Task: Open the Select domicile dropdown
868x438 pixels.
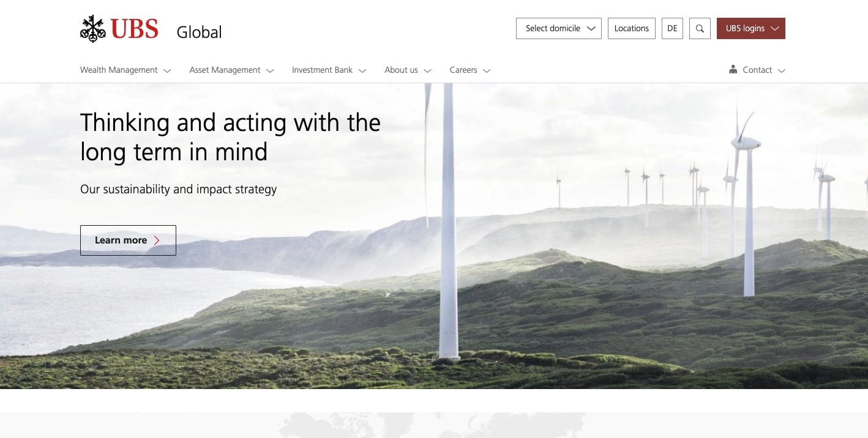Action: pyautogui.click(x=559, y=28)
